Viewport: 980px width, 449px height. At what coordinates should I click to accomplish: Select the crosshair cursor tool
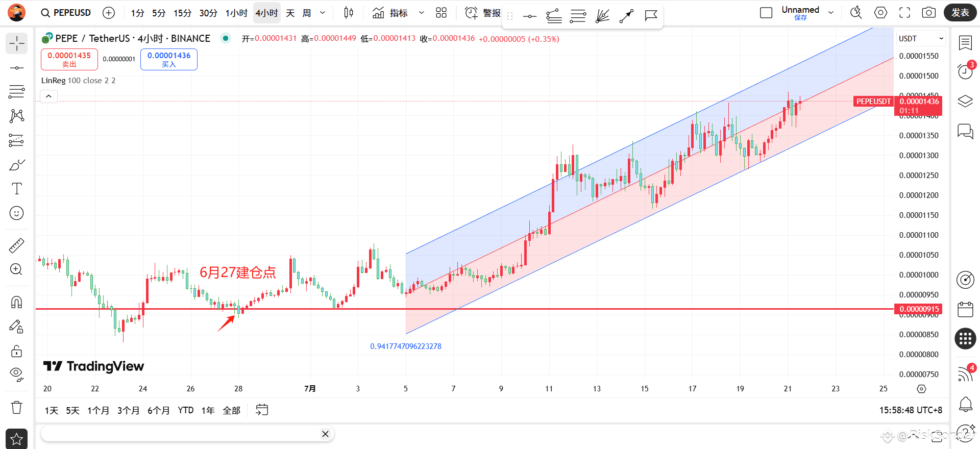17,43
